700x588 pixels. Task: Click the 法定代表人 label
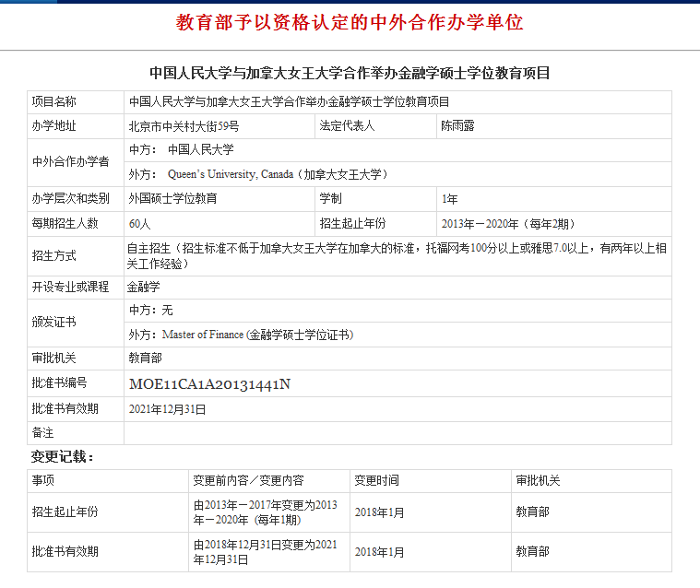pyautogui.click(x=347, y=126)
